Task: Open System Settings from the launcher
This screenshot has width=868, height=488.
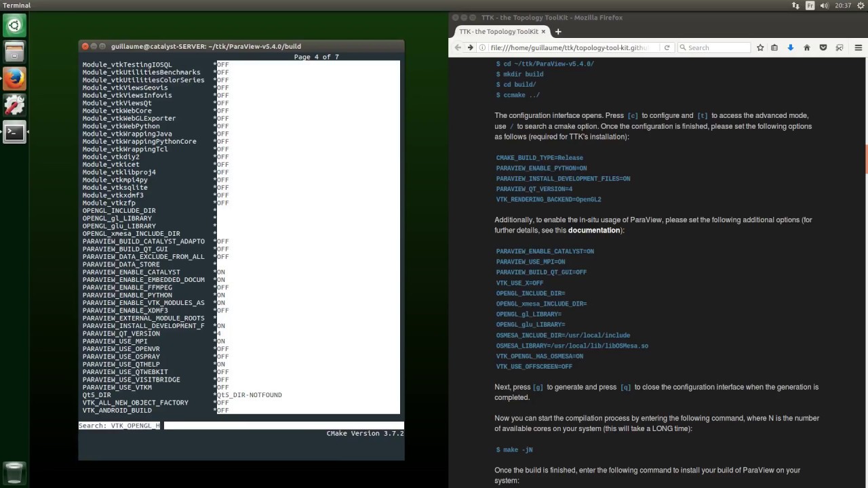Action: pyautogui.click(x=14, y=105)
